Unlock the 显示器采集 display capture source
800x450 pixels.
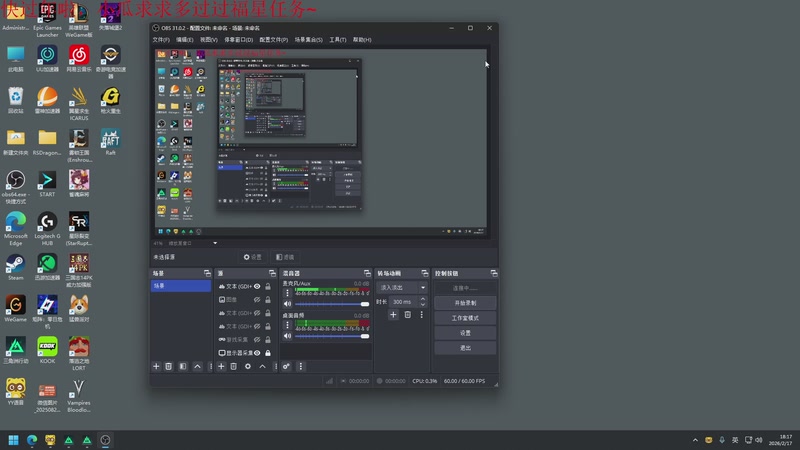pyautogui.click(x=268, y=353)
